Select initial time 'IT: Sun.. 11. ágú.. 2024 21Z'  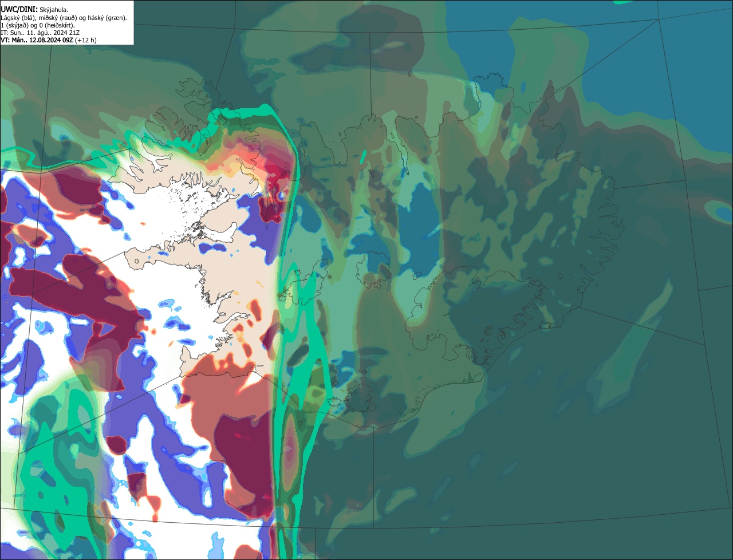40,33
